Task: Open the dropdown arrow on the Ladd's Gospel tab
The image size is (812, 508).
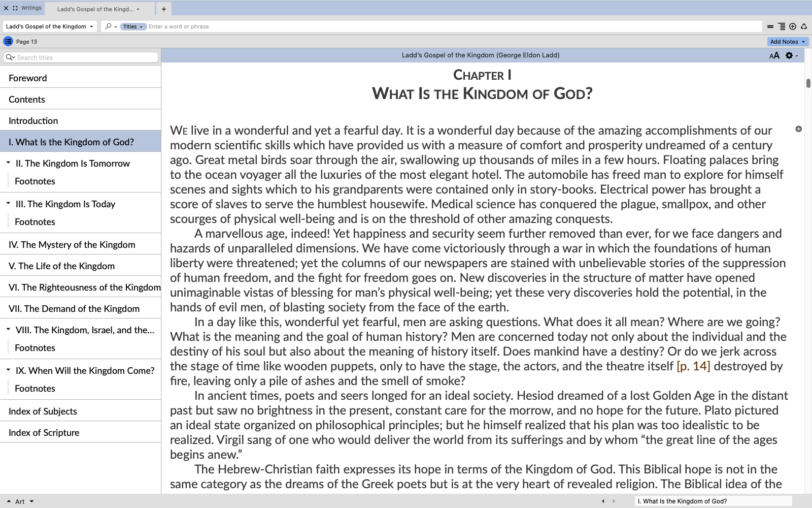Action: [x=138, y=9]
